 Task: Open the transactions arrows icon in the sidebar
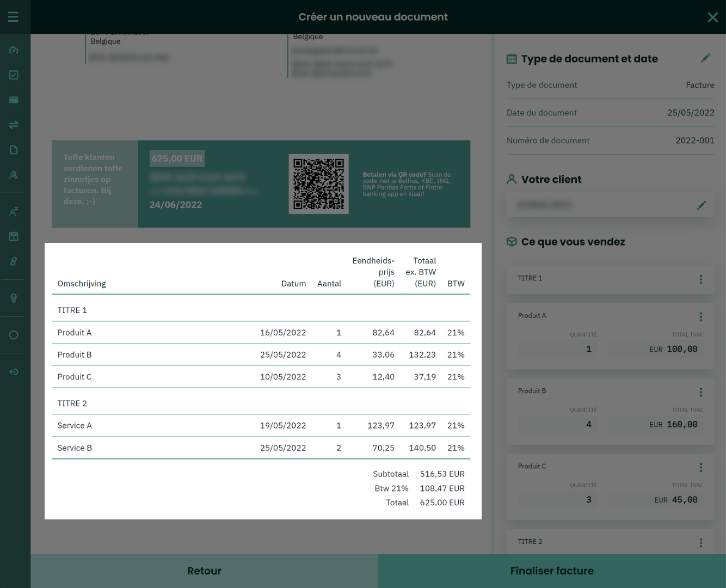[14, 125]
